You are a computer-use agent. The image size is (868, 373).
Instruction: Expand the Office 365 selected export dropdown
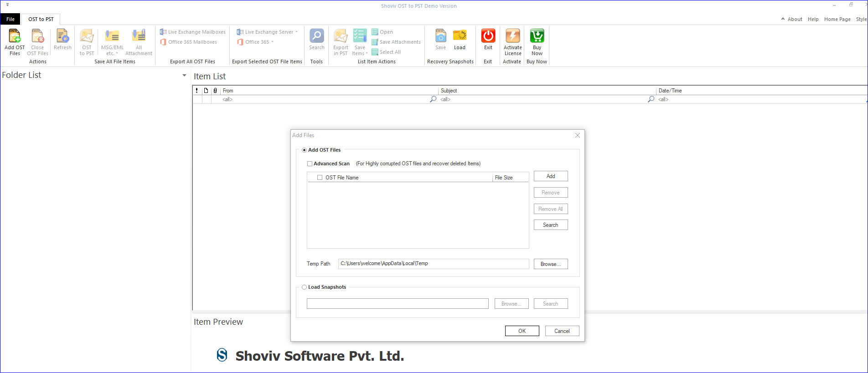click(273, 42)
